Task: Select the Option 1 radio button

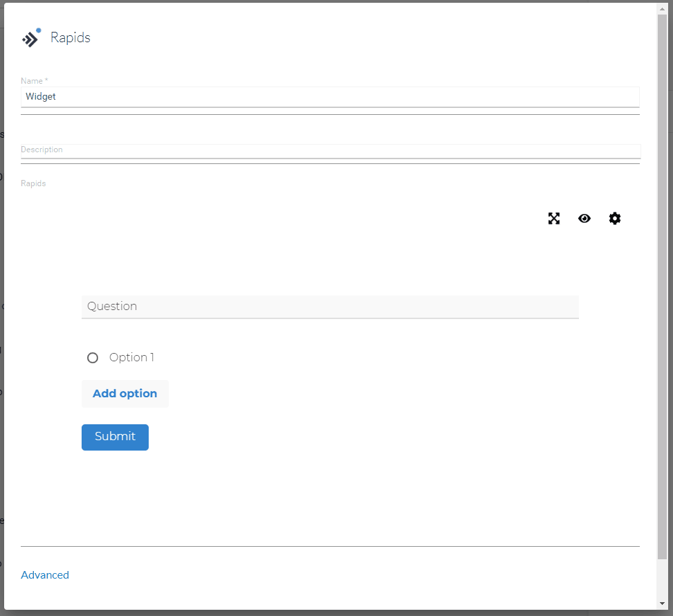Action: (93, 357)
